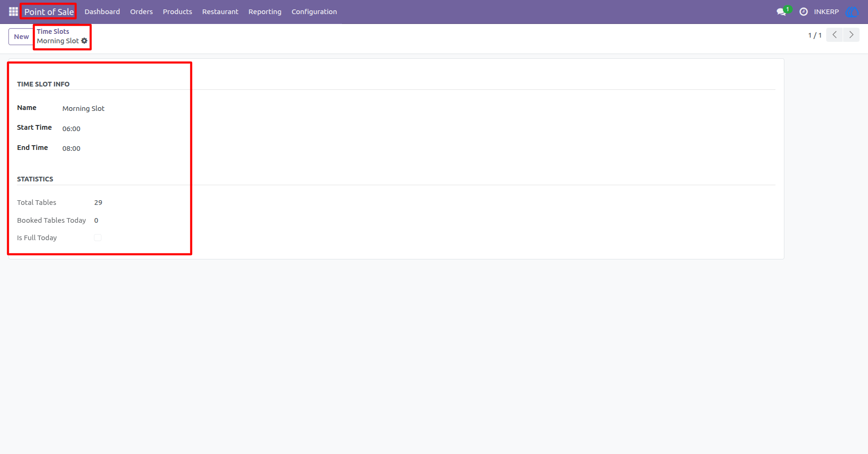Click the Booked Tables Today label
Screen dimensions: 868x454
(x=52, y=220)
